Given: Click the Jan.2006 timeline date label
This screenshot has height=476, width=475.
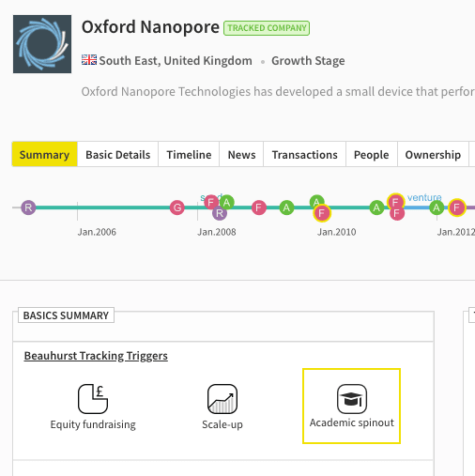Looking at the screenshot, I should [x=97, y=232].
